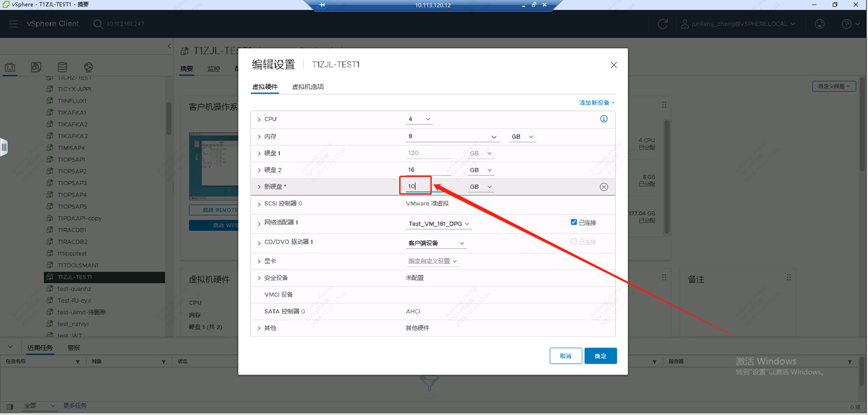Click the 取消 button
This screenshot has height=415, width=868.
[565, 356]
